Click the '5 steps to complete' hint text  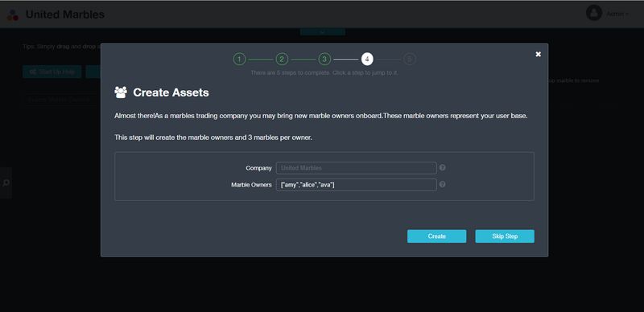click(x=324, y=72)
